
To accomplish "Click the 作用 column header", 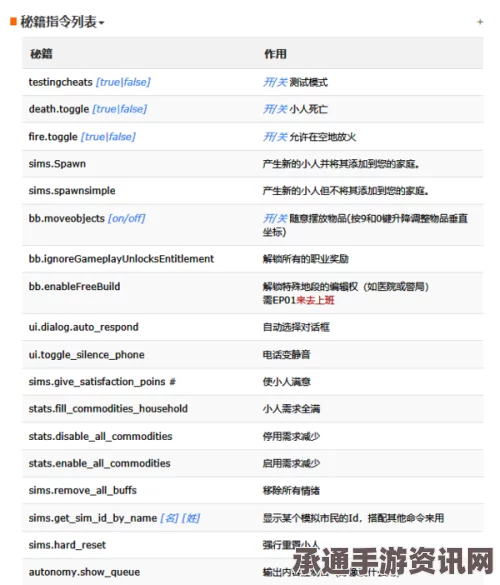I will pyautogui.click(x=275, y=54).
